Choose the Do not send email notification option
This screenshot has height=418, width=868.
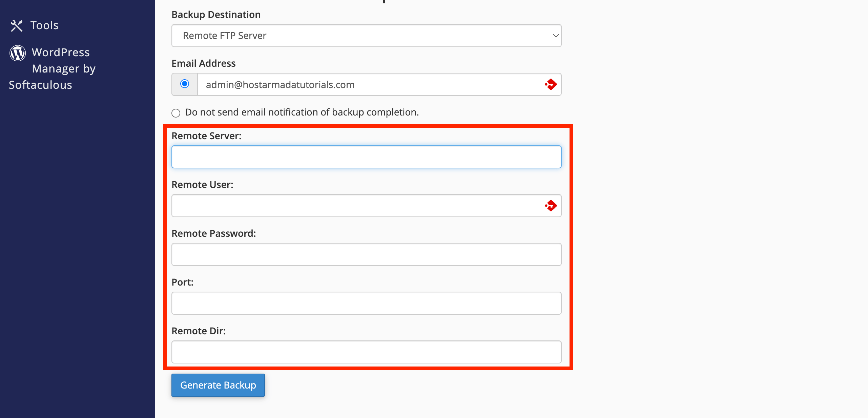(175, 113)
